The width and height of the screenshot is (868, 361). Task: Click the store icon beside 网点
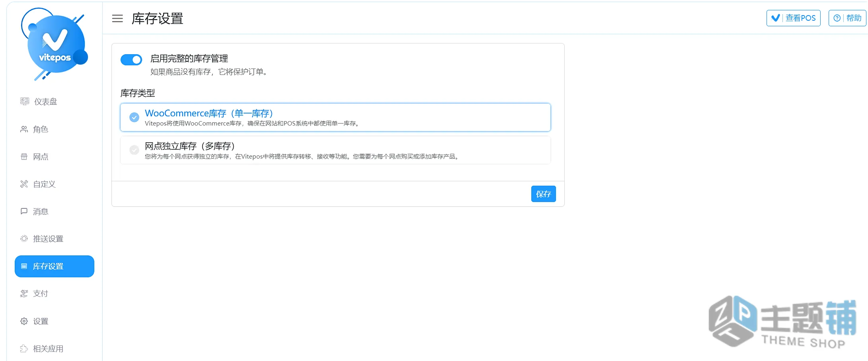pyautogui.click(x=24, y=157)
